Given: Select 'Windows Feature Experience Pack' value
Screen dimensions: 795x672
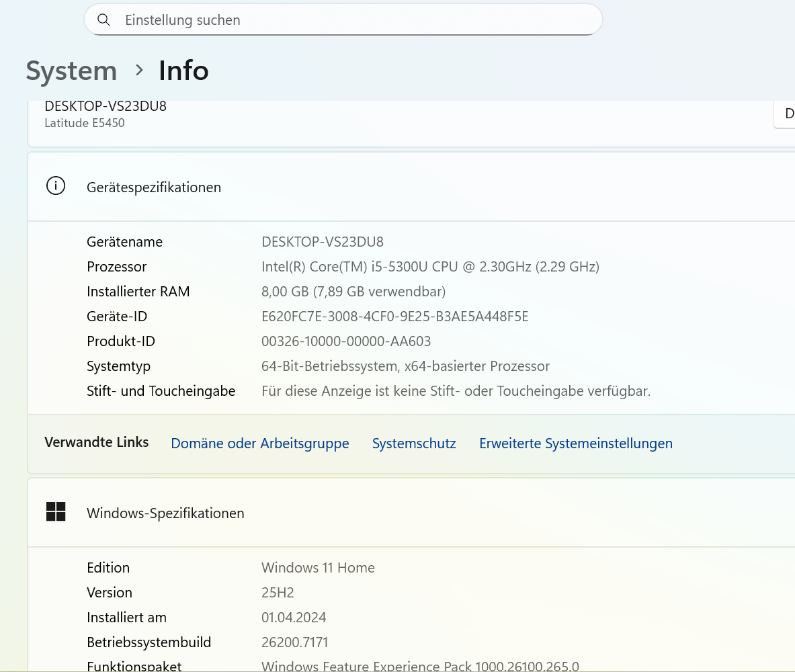Looking at the screenshot, I should pyautogui.click(x=420, y=666).
